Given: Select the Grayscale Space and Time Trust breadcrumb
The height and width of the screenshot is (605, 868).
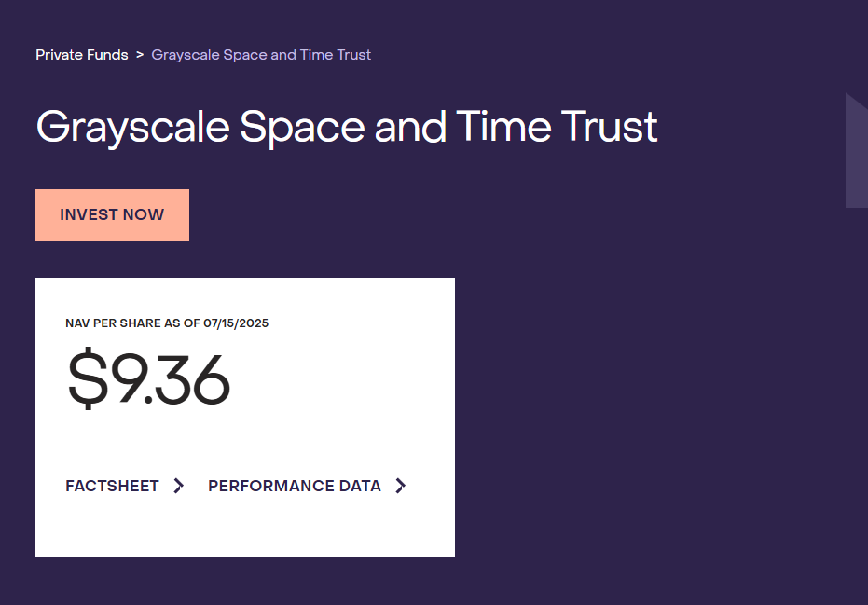Looking at the screenshot, I should click(261, 55).
